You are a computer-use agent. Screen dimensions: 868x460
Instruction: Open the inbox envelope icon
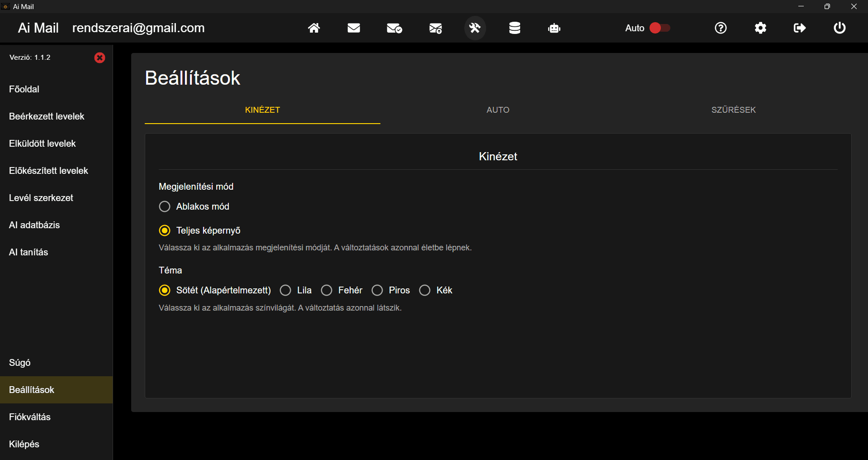[x=354, y=28]
